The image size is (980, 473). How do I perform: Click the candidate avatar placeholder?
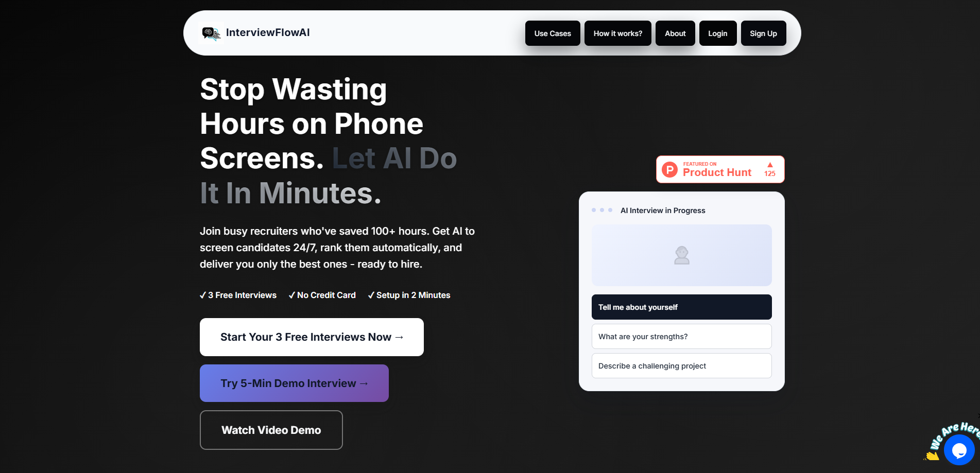click(x=681, y=255)
